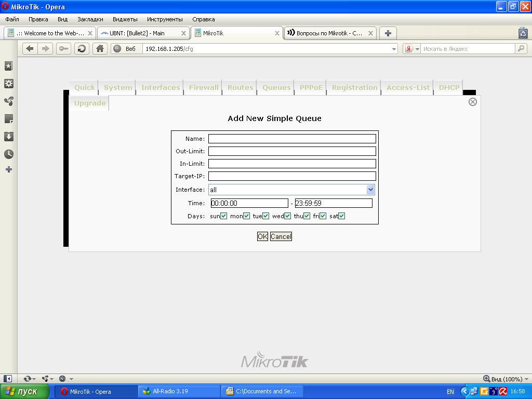This screenshot has width=532, height=399.
Task: Click the search magnifier button
Action: [521, 49]
